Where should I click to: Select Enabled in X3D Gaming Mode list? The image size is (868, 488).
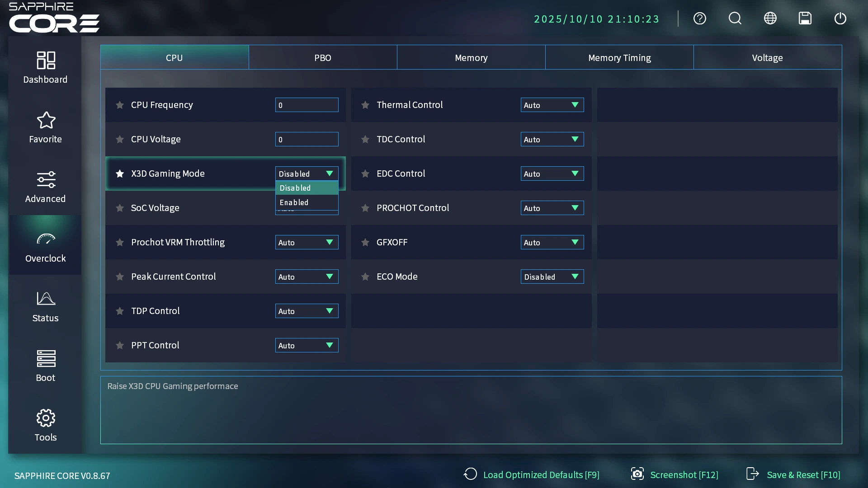point(307,202)
